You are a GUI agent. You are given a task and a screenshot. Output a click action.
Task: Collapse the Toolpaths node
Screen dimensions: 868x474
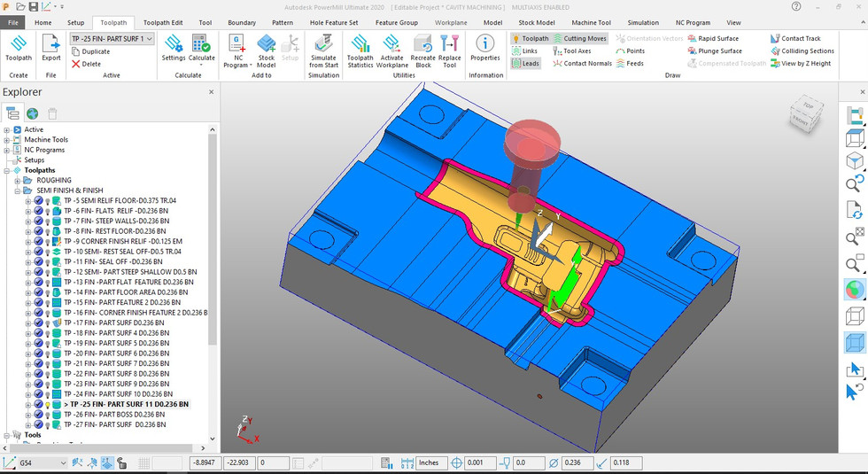[7, 170]
